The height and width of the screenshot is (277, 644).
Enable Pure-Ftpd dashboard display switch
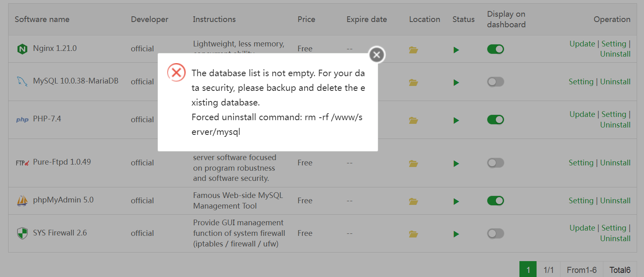tap(495, 163)
